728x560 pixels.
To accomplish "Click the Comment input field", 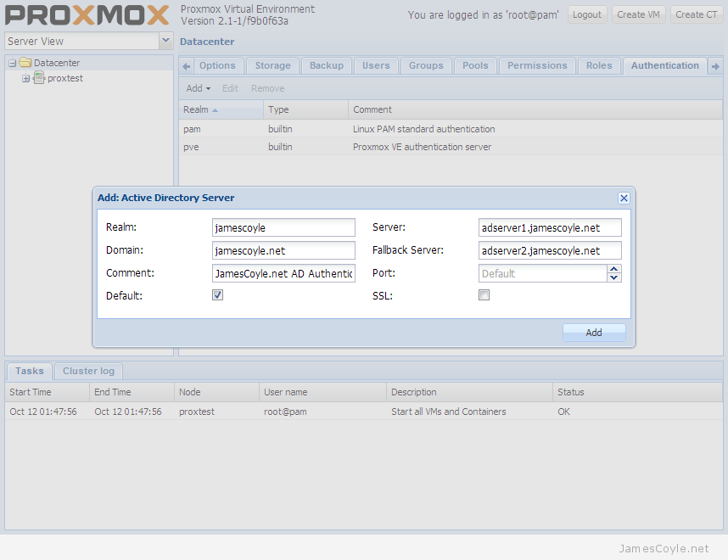I will [283, 273].
